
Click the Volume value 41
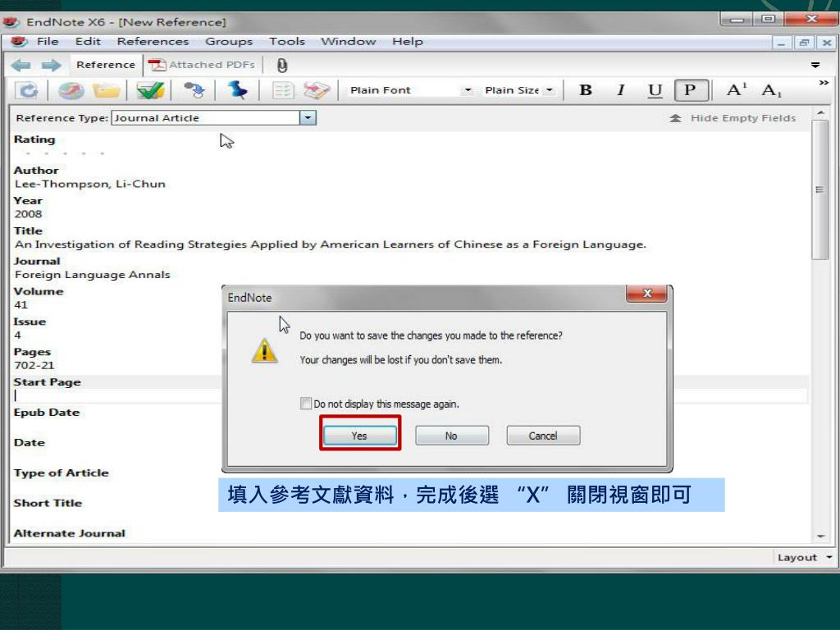coord(21,305)
